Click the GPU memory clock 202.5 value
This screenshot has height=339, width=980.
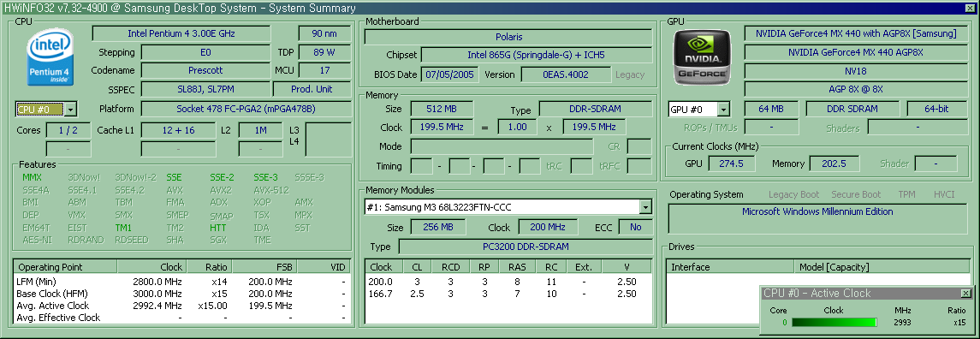pyautogui.click(x=834, y=164)
